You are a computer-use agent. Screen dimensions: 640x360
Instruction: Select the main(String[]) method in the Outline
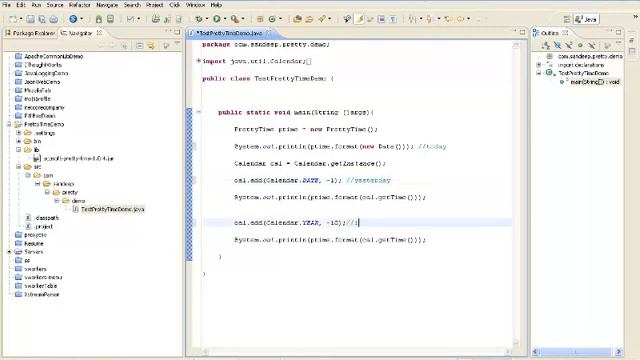tap(595, 82)
